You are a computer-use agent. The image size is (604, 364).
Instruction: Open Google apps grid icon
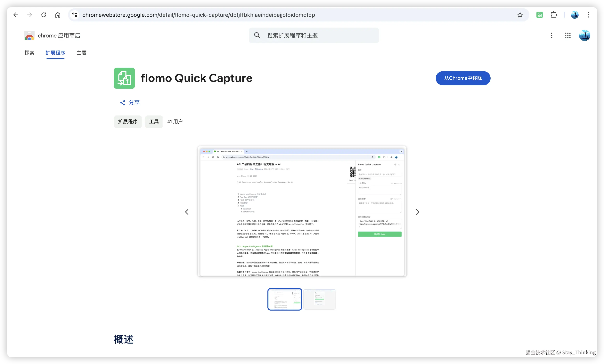pyautogui.click(x=568, y=36)
